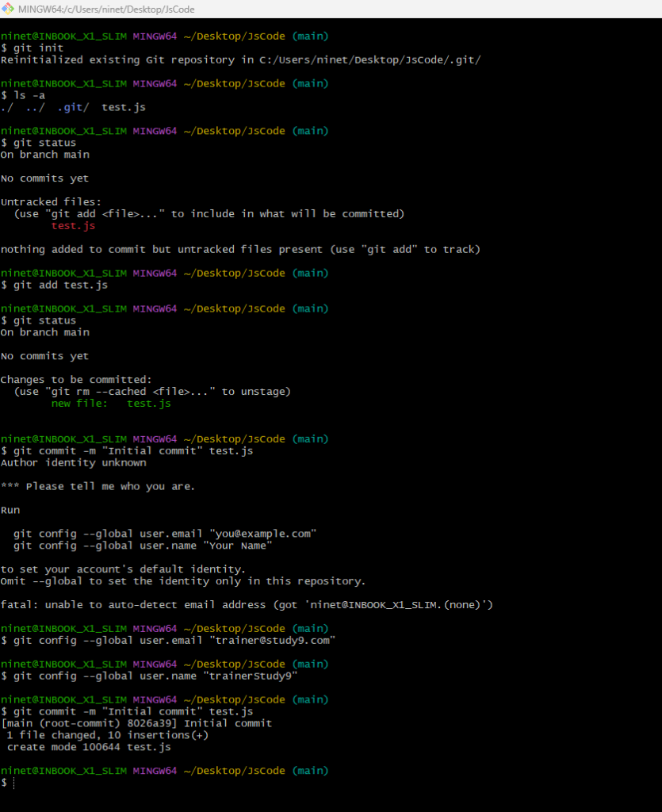Click the "fatal: unable to auto-detect email" error
The image size is (662, 812).
click(x=247, y=605)
